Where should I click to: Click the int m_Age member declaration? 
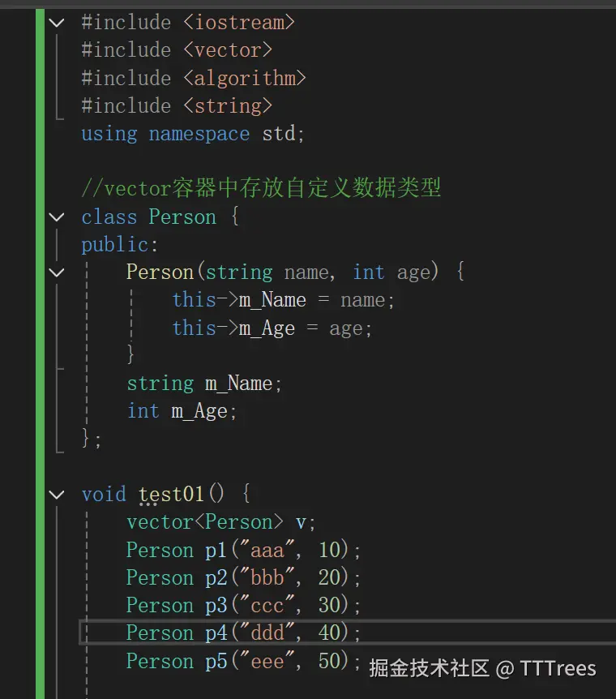pos(182,410)
